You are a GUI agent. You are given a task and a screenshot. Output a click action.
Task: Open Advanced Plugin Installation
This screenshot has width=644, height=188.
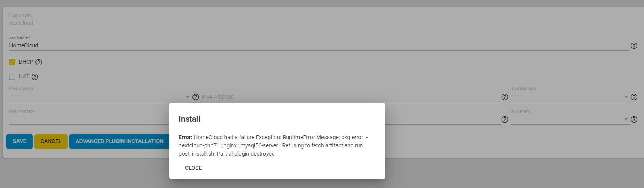(119, 141)
